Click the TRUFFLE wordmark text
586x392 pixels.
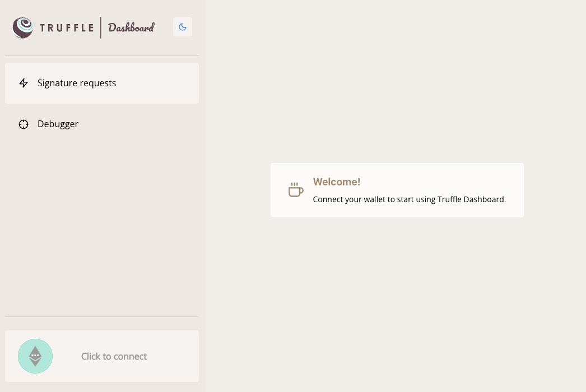point(67,28)
